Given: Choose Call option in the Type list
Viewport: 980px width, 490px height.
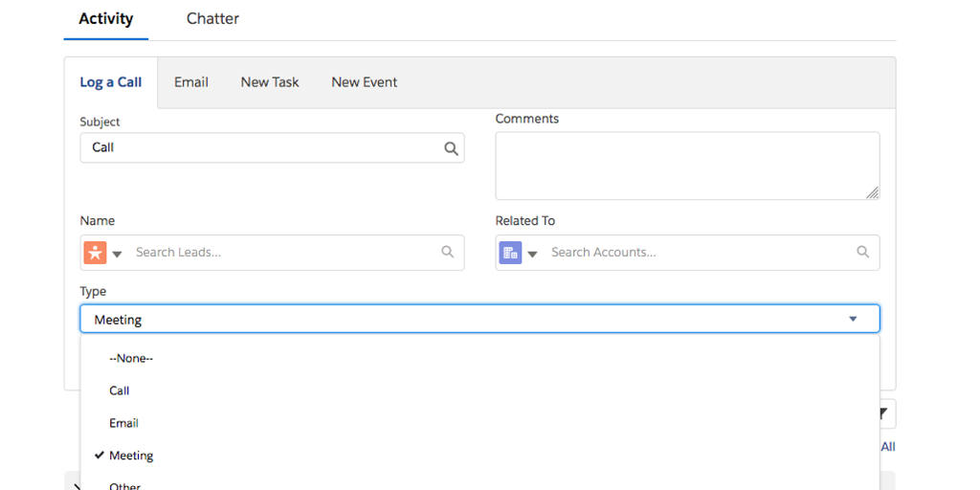Looking at the screenshot, I should [x=120, y=391].
